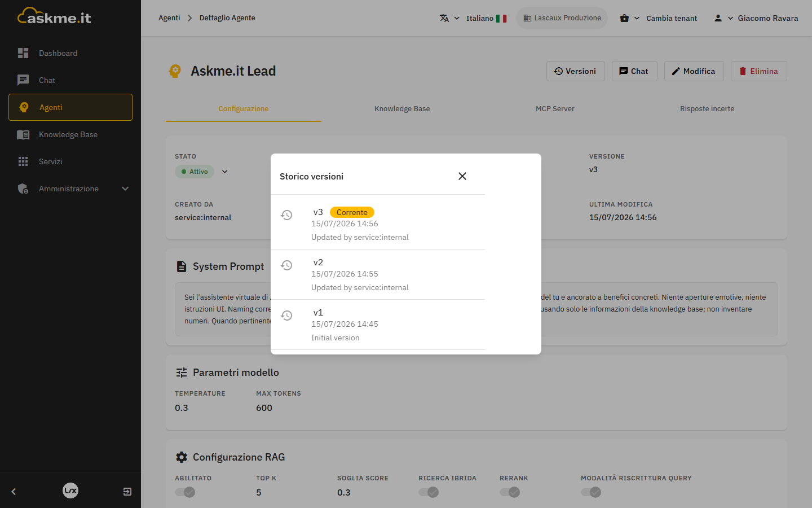The image size is (812, 508).
Task: Click the Parametri modello sliders icon
Action: click(x=182, y=373)
